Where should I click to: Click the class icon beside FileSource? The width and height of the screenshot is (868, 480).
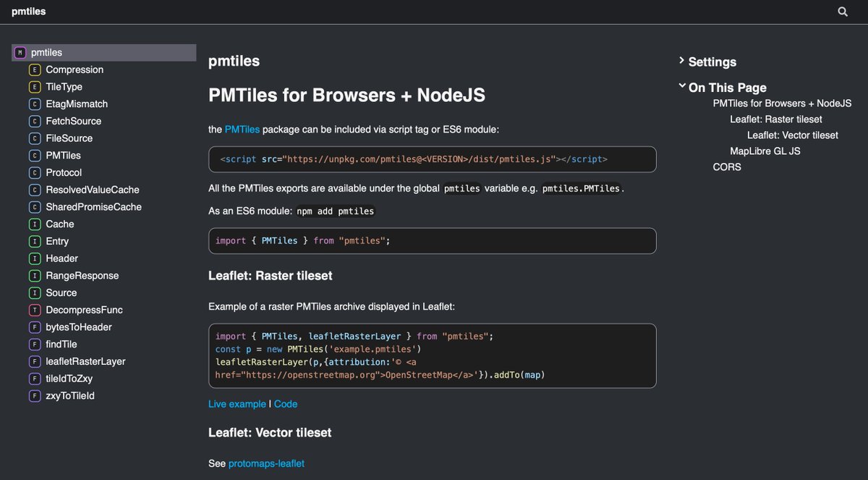click(35, 138)
